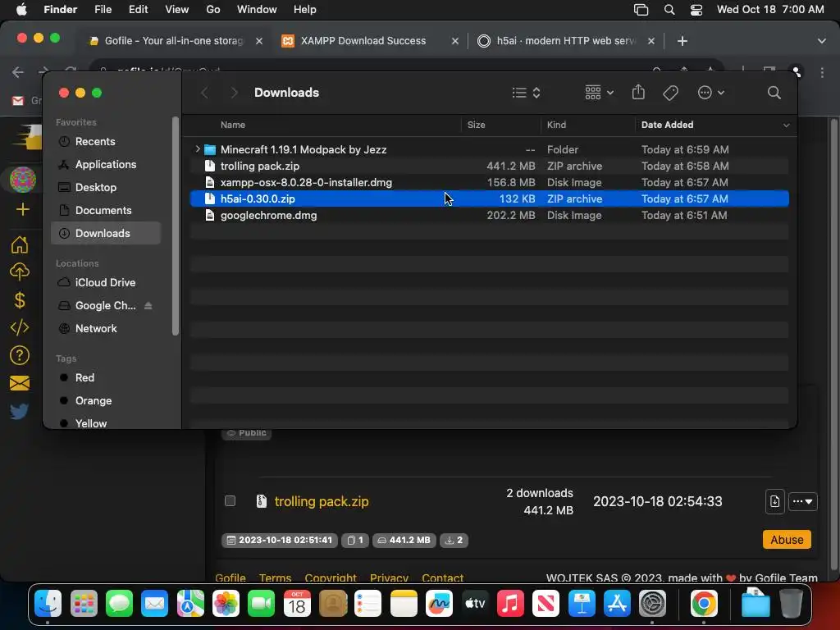Click Chrome back arrow
The image size is (840, 630).
18,72
